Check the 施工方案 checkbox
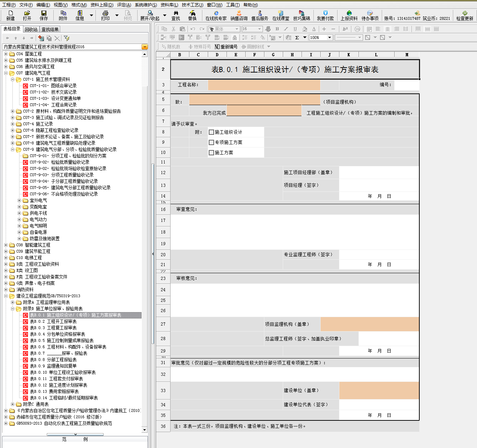 [x=212, y=153]
